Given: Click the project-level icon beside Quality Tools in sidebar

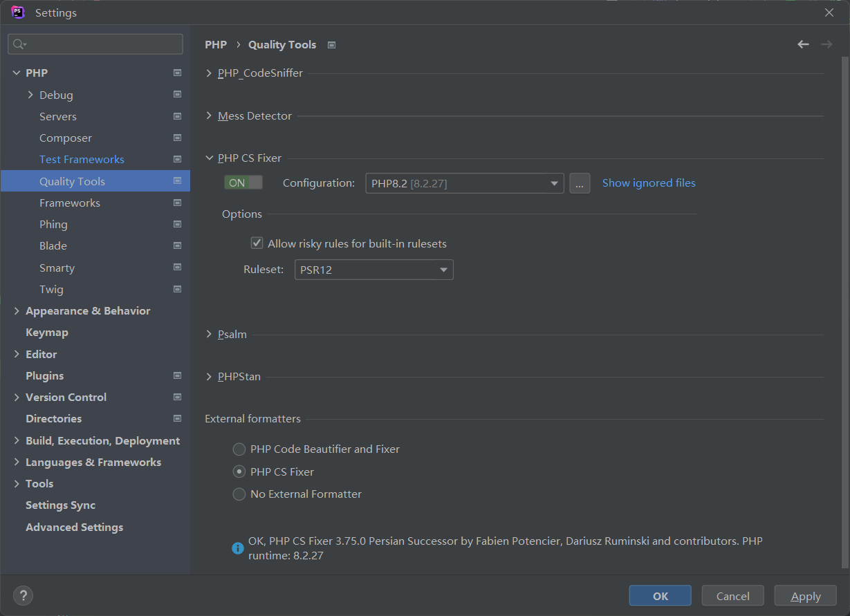Looking at the screenshot, I should [178, 181].
